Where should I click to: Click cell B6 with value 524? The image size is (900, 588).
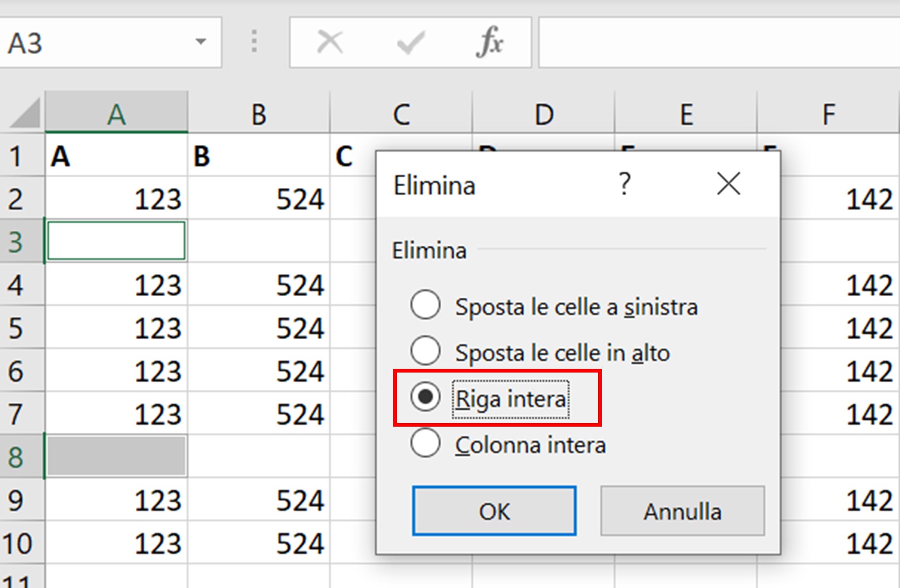click(x=258, y=370)
